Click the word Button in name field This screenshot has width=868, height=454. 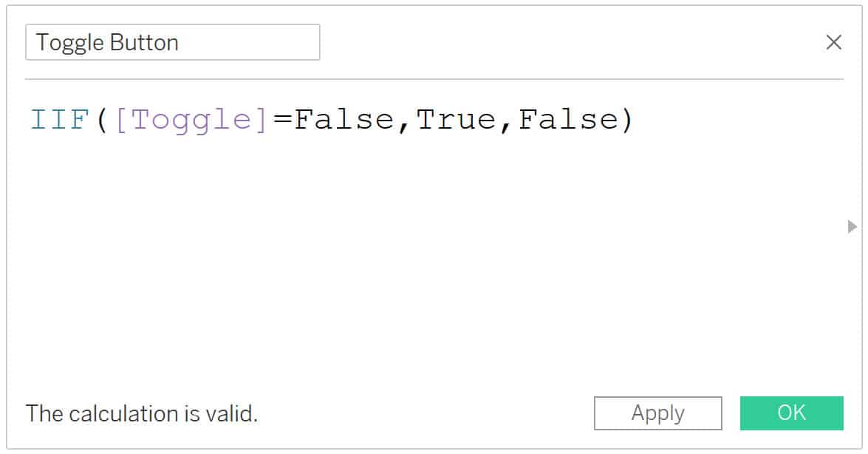coord(144,43)
